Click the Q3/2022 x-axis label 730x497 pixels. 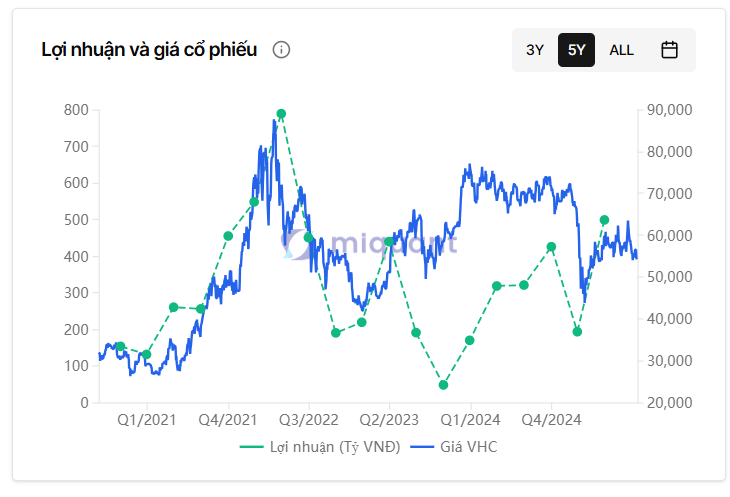pyautogui.click(x=308, y=420)
